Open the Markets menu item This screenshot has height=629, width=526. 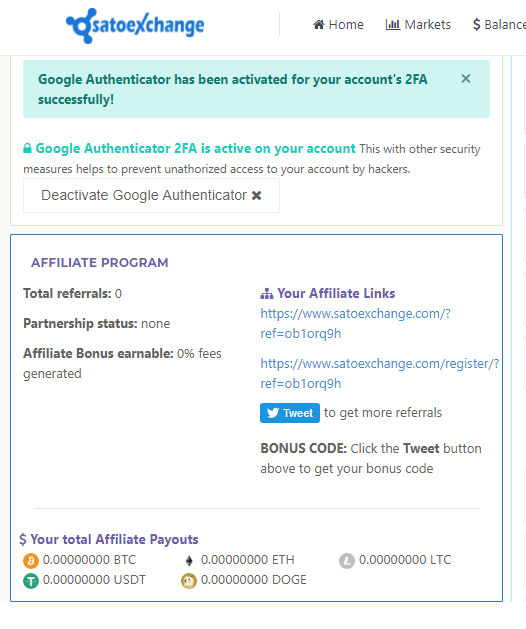(x=418, y=24)
